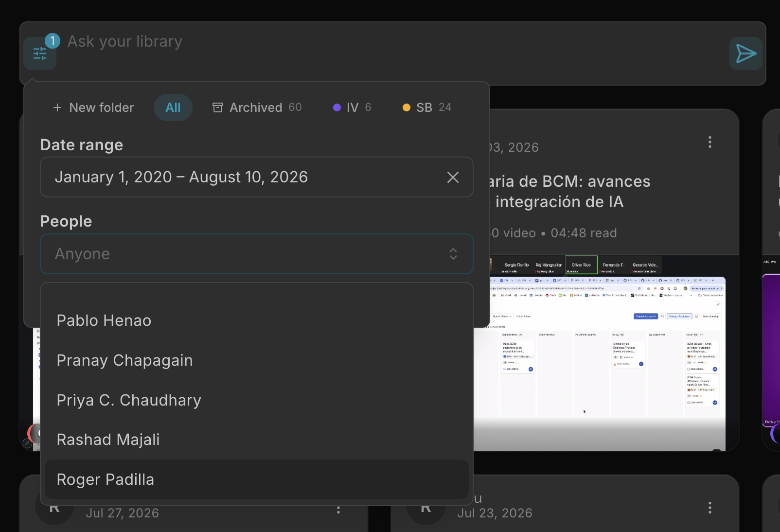Clear the date range with X

pos(453,177)
